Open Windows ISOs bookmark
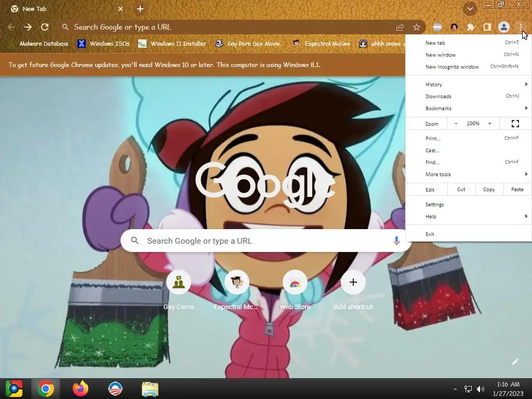This screenshot has height=399, width=532. 104,44
